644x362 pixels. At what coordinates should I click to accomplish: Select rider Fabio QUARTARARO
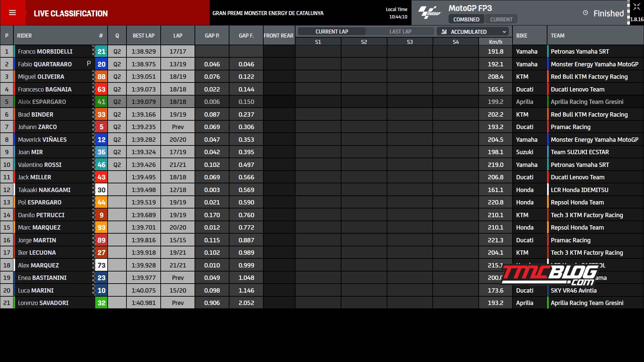pyautogui.click(x=45, y=64)
